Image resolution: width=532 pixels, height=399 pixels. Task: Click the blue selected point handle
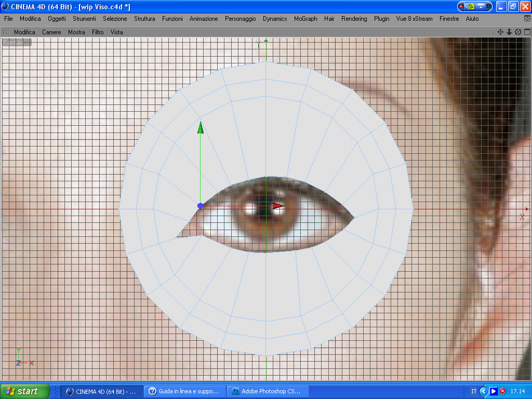pyautogui.click(x=200, y=206)
